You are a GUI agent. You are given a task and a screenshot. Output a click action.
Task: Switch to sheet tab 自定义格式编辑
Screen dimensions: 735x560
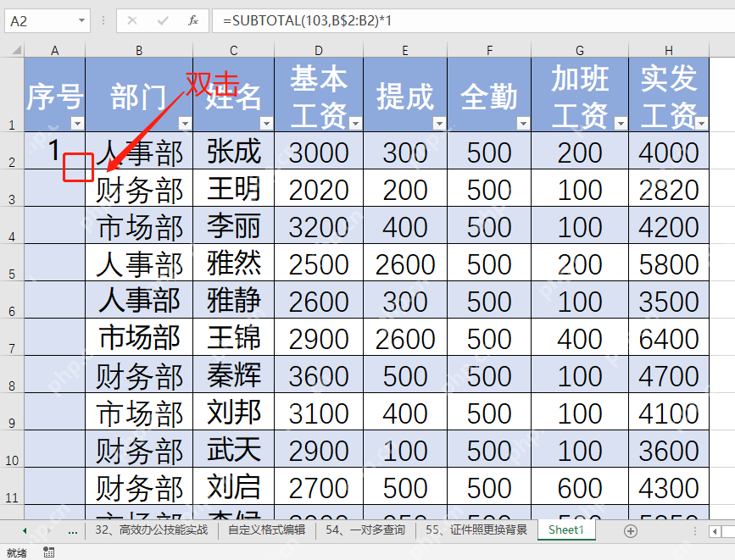266,530
